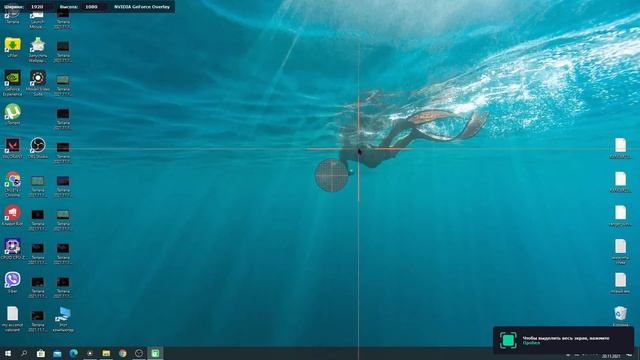This screenshot has height=360, width=640.
Task: Switch to Chrome in the taskbar
Action: pyautogui.click(x=122, y=353)
